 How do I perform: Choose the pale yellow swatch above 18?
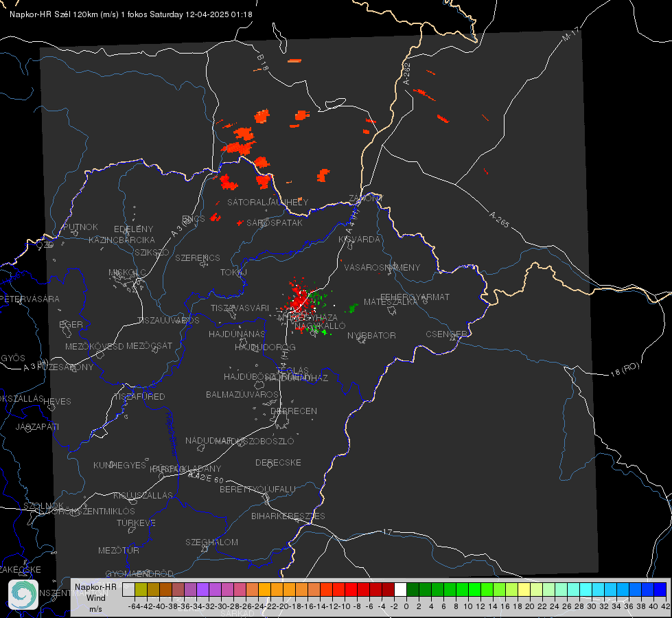coord(524,590)
